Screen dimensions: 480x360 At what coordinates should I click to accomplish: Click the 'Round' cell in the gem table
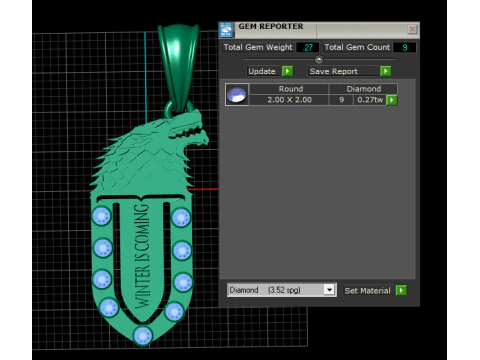(290, 89)
